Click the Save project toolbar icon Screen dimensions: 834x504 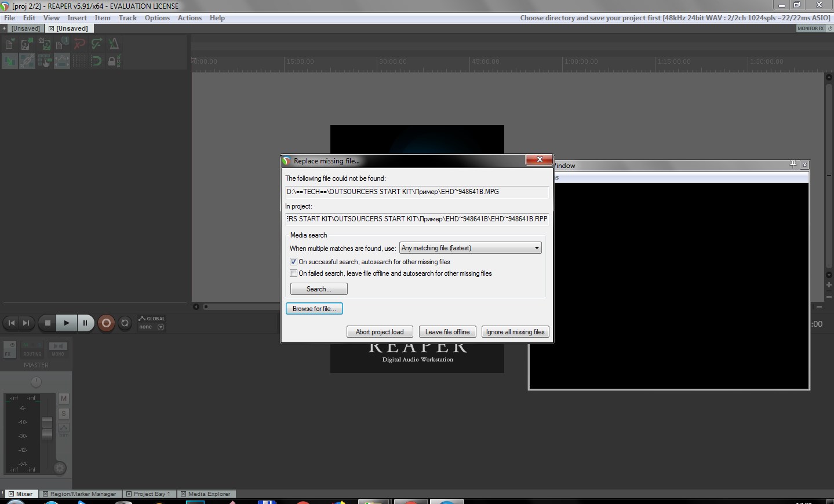[x=45, y=43]
